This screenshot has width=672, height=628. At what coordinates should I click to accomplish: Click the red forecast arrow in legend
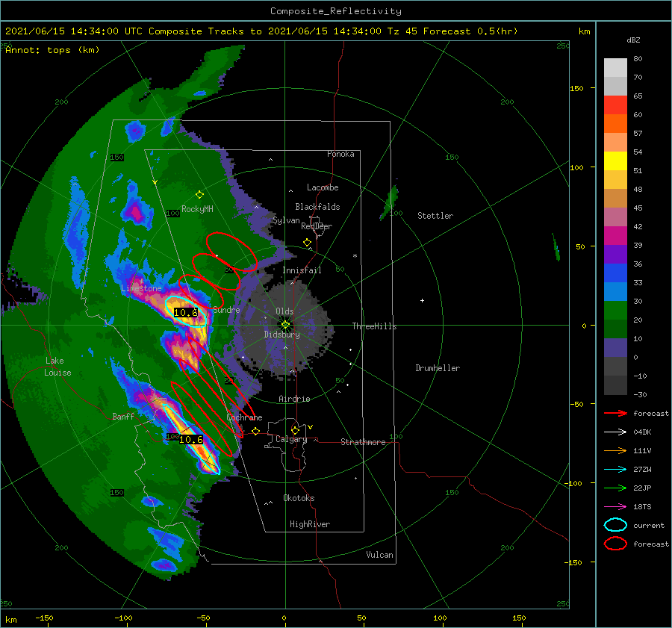(x=615, y=413)
